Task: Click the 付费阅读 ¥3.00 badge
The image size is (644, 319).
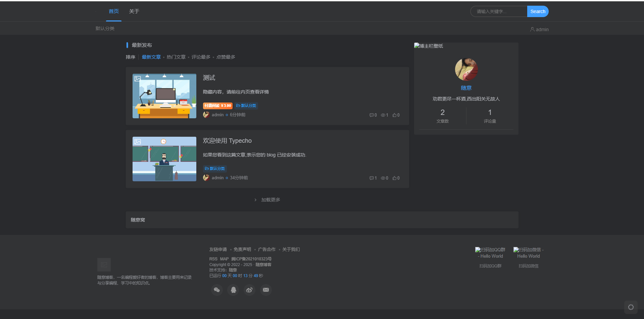Action: coord(218,106)
